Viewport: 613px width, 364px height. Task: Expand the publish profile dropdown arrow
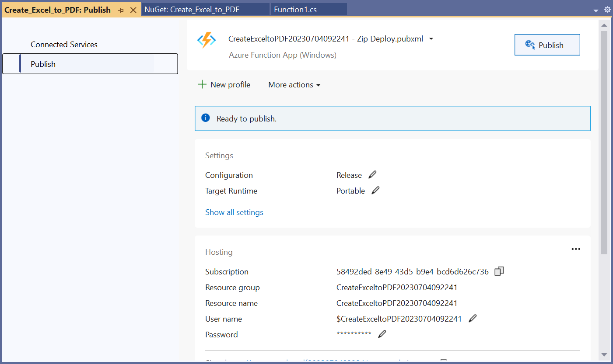[x=431, y=39]
